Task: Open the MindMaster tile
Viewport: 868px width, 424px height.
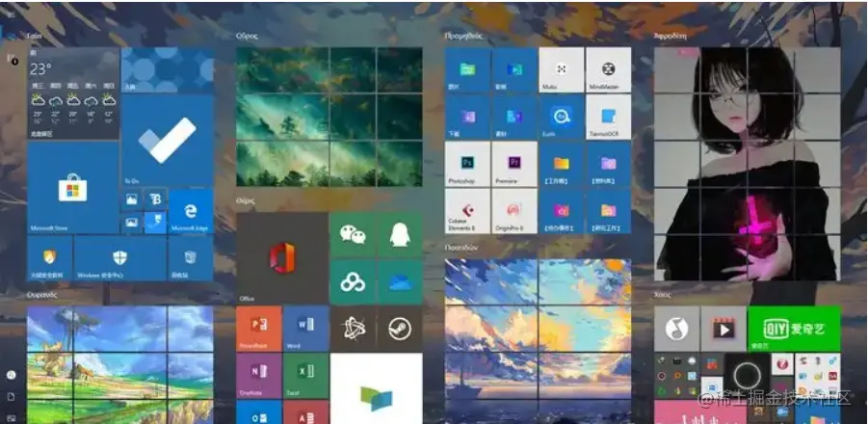Action: point(609,69)
